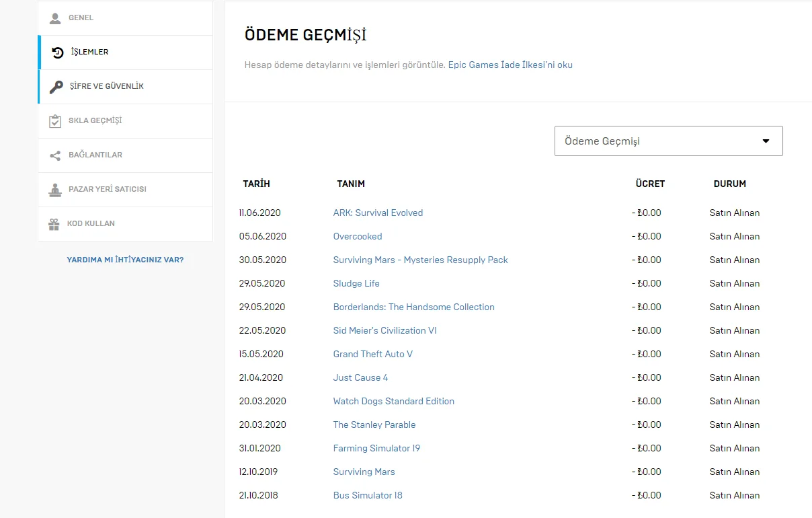Open KOD KULLAN page
Image resolution: width=812 pixels, height=518 pixels.
[x=125, y=224]
